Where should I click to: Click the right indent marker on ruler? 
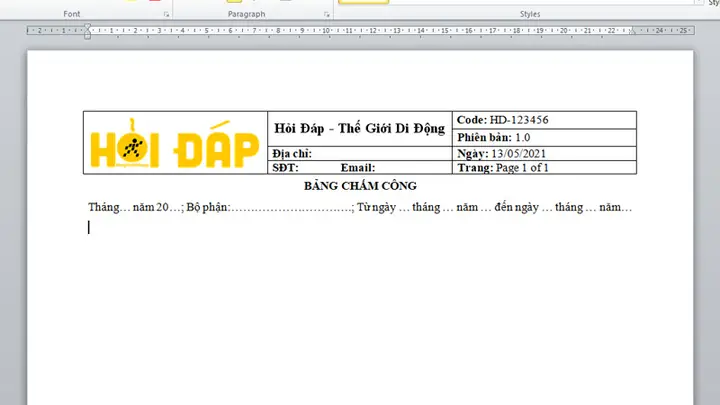click(x=632, y=31)
